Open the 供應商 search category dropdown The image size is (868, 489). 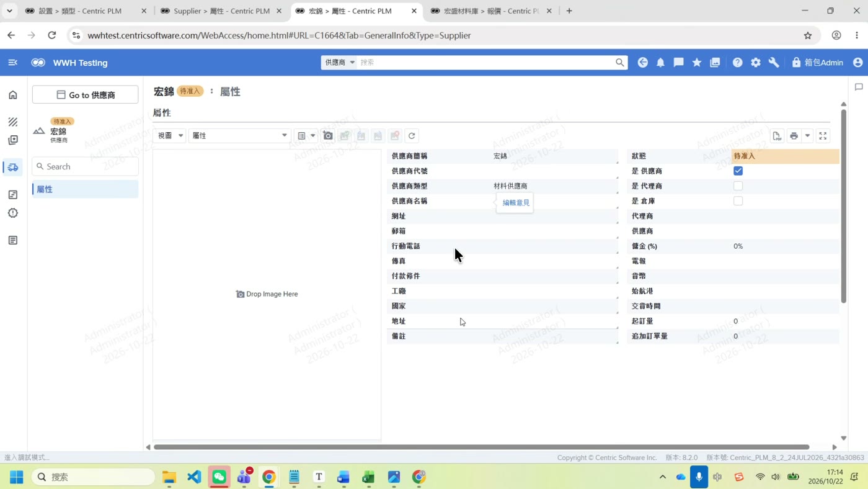pyautogui.click(x=339, y=63)
